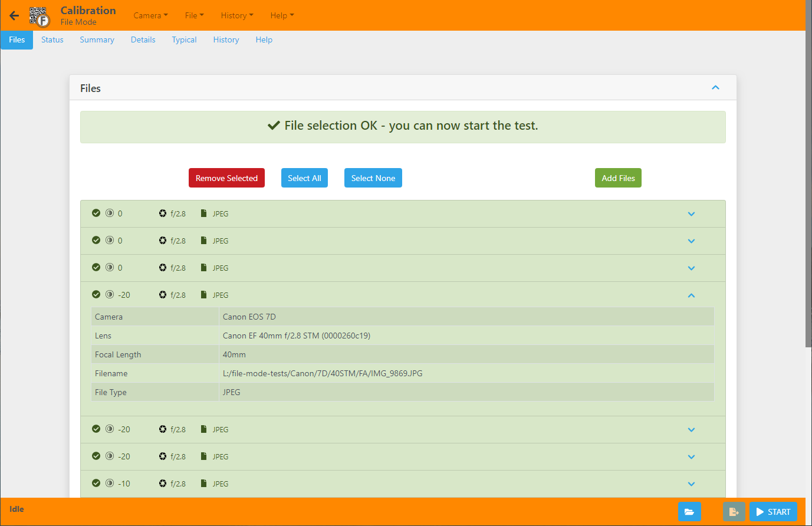
Task: Click the contrast icon in the -10 row
Action: pos(110,483)
